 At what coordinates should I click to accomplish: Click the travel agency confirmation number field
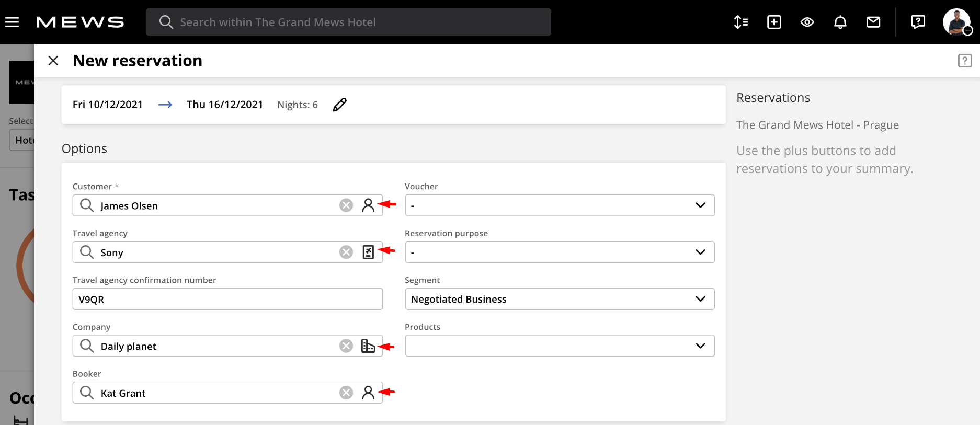coord(227,299)
